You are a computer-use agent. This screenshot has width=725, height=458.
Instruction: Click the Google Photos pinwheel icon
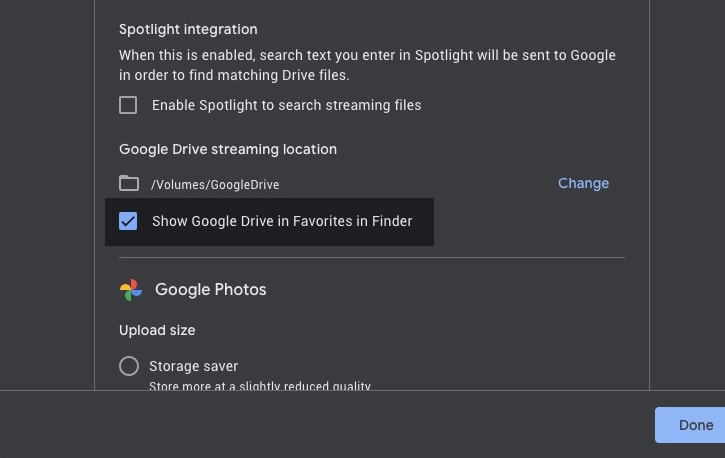pos(131,290)
